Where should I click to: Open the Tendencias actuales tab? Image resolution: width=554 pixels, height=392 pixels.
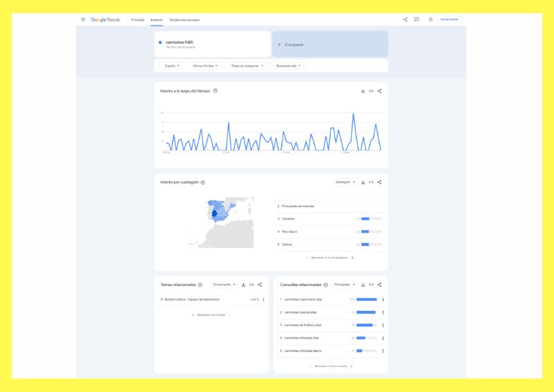pos(184,20)
